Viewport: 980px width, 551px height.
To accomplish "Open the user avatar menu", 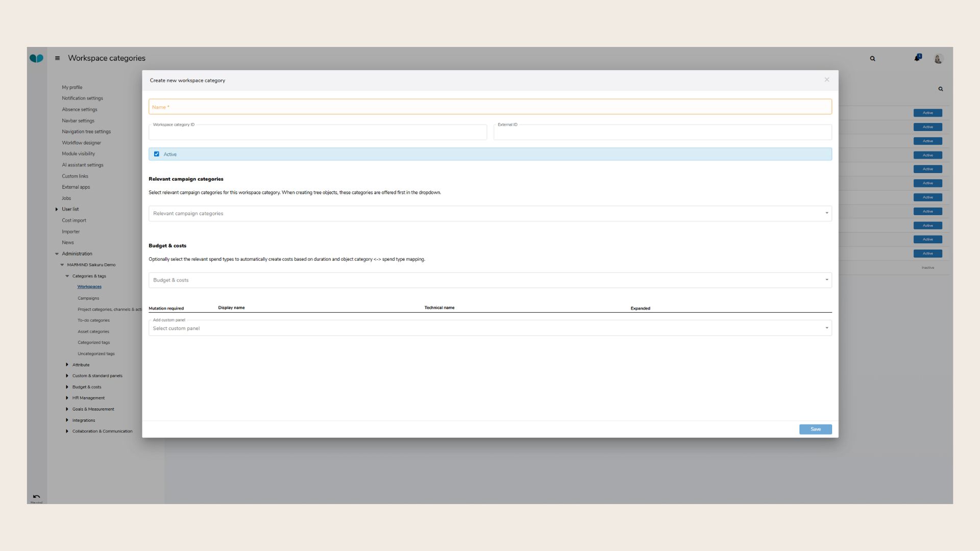I will (x=938, y=59).
